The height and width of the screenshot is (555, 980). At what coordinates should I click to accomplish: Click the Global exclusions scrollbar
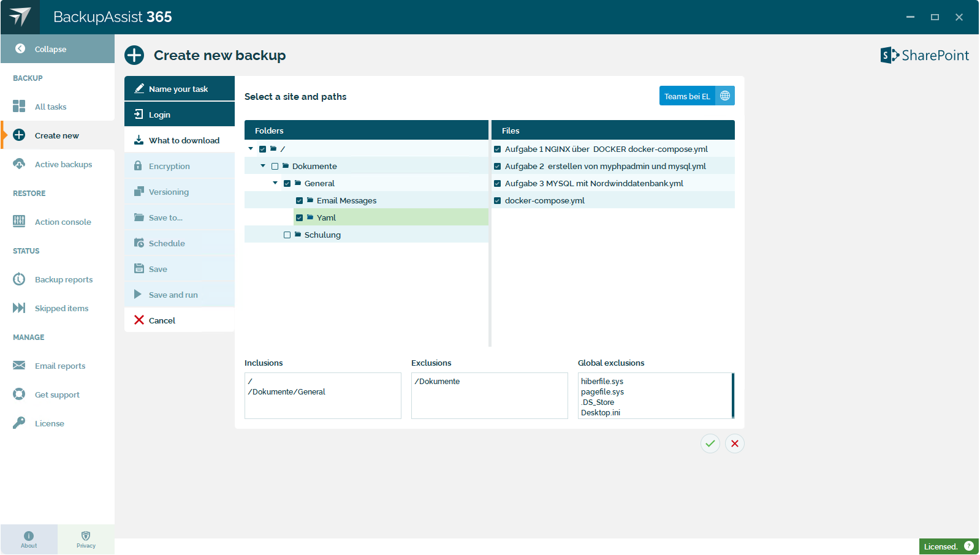pos(733,395)
